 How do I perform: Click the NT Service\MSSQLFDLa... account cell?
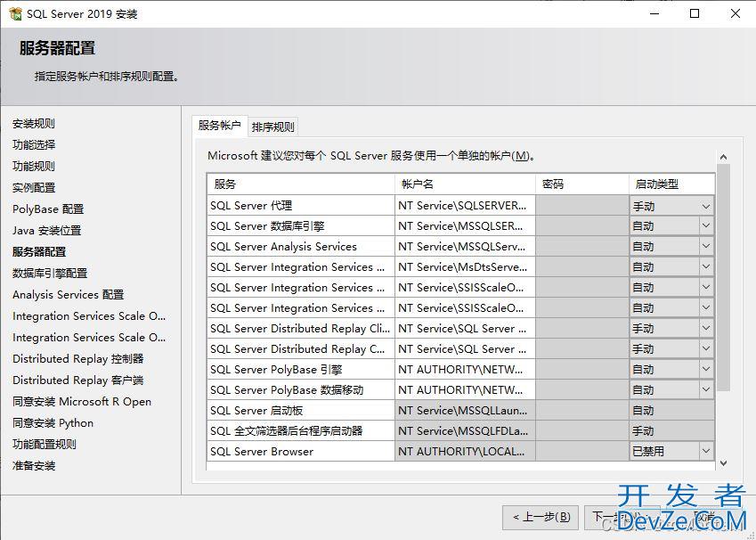pos(465,431)
